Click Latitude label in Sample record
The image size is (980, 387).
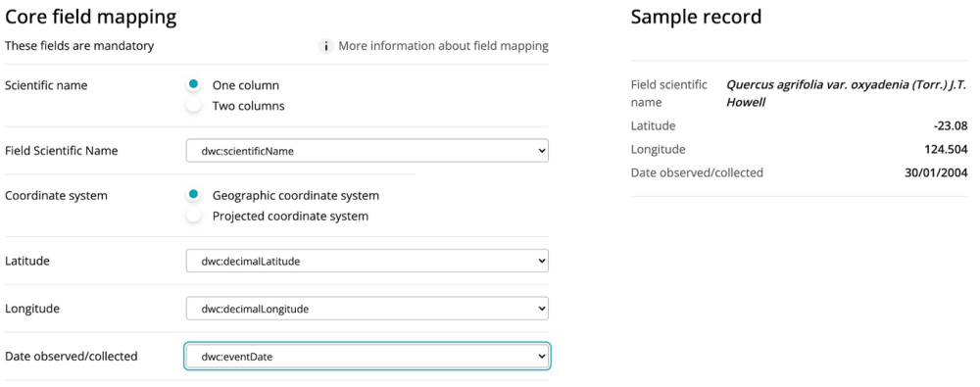click(x=653, y=125)
